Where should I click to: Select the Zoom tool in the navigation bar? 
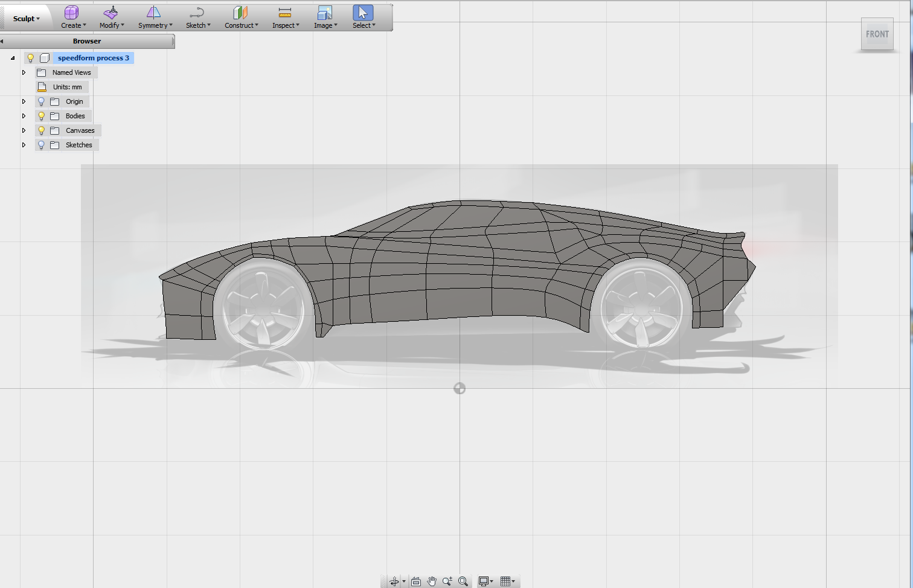pos(447,581)
